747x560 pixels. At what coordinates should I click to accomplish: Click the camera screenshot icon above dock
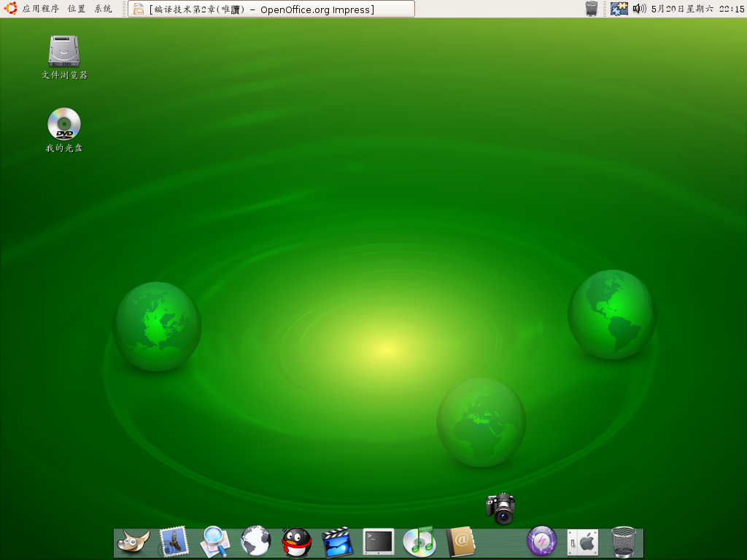[x=500, y=508]
